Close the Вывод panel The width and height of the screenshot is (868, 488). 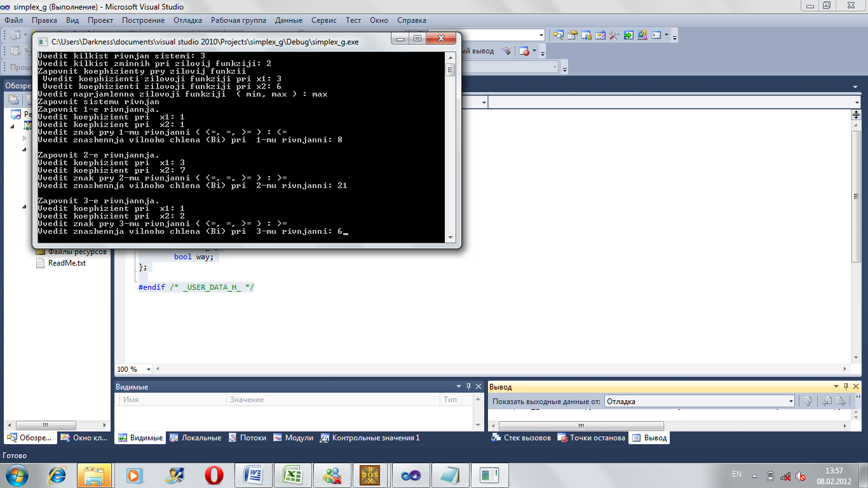[856, 386]
